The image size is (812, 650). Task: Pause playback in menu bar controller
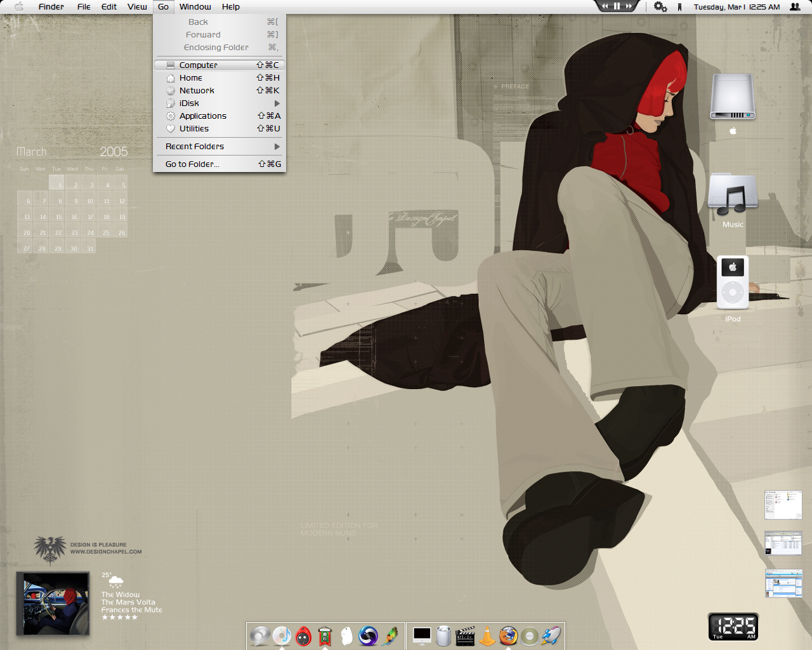(x=616, y=6)
